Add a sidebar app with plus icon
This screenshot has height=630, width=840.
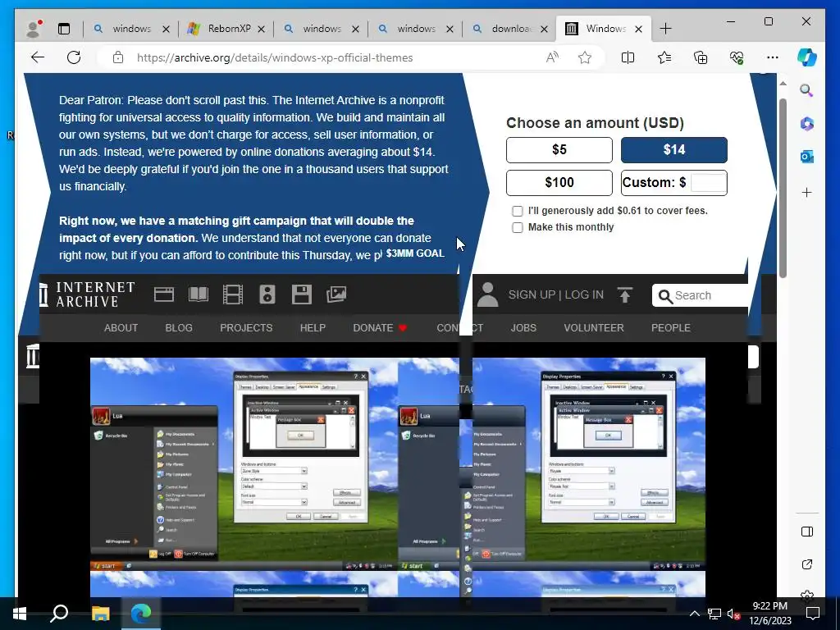click(807, 192)
